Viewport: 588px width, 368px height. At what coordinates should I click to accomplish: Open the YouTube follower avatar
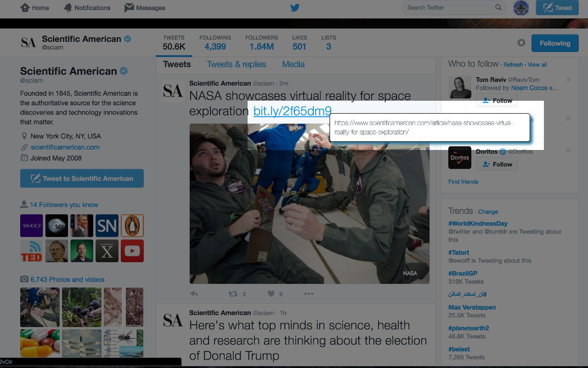132,251
